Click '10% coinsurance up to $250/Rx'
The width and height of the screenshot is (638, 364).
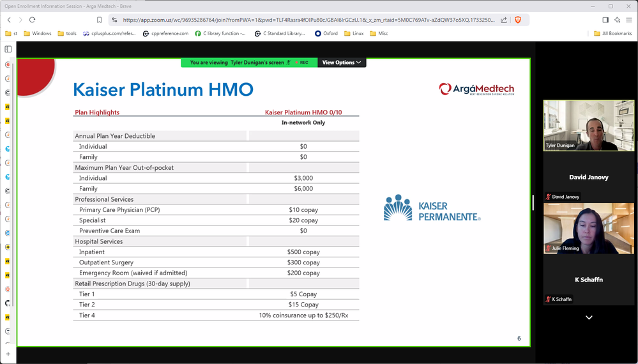(x=303, y=315)
